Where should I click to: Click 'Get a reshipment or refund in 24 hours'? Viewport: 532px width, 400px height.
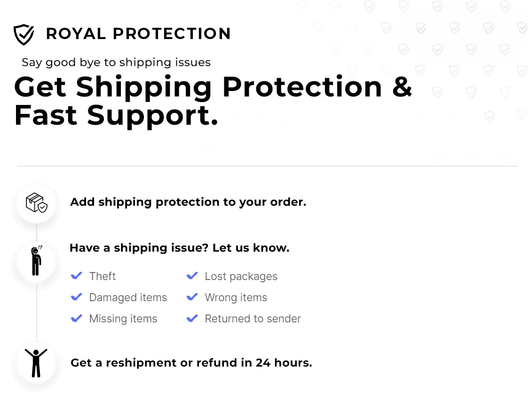pos(191,363)
